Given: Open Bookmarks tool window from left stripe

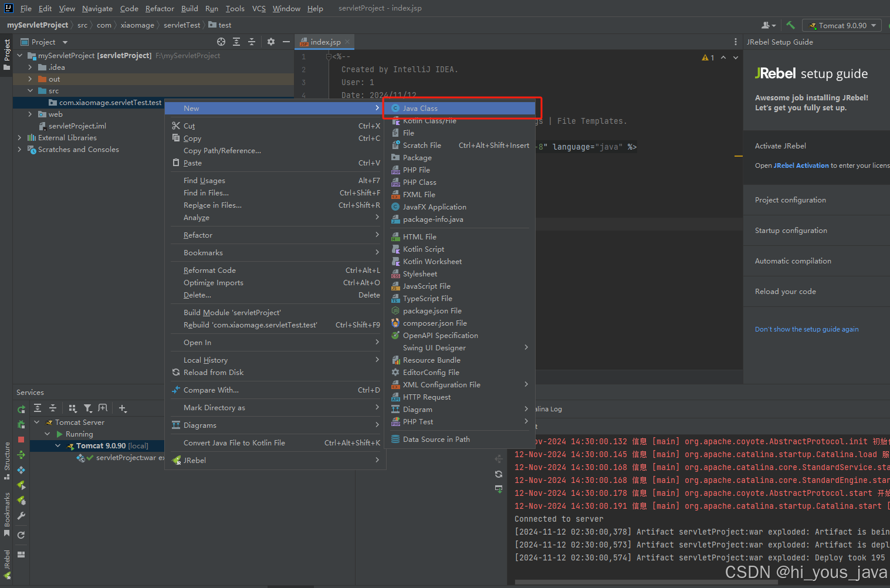Looking at the screenshot, I should coord(7,514).
